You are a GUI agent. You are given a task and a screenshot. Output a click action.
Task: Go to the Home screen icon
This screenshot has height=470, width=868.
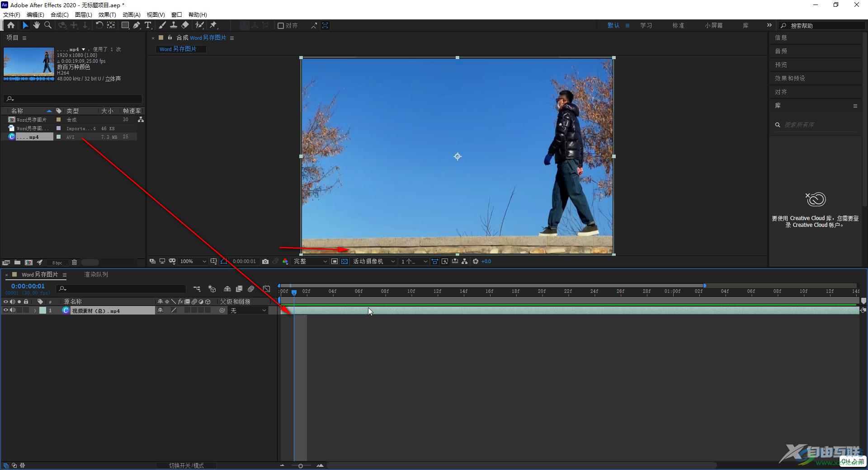pyautogui.click(x=11, y=25)
